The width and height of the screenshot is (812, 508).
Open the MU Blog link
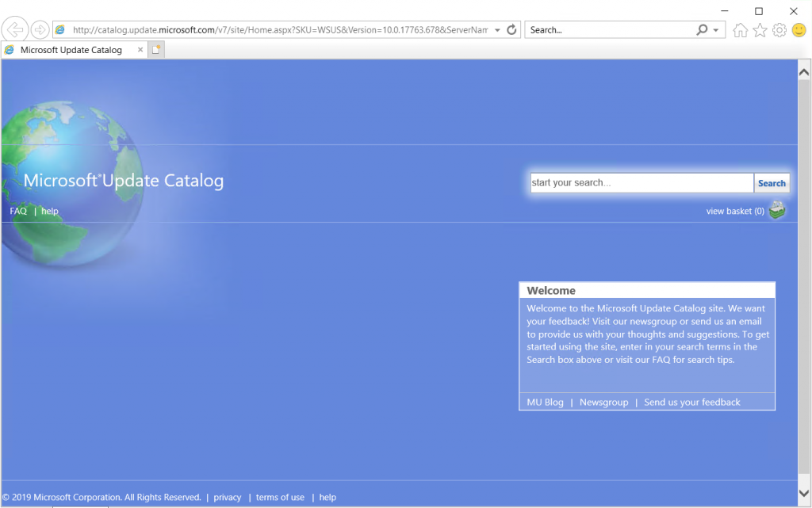click(545, 402)
